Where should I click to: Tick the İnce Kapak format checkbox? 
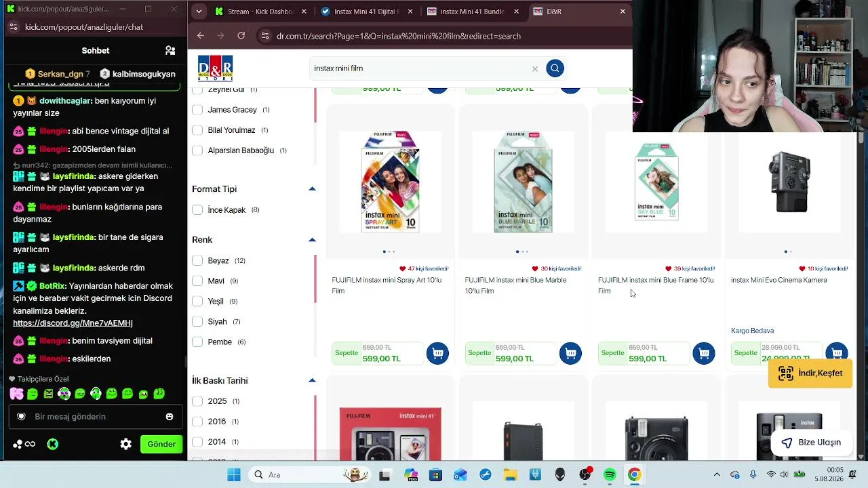(x=197, y=210)
